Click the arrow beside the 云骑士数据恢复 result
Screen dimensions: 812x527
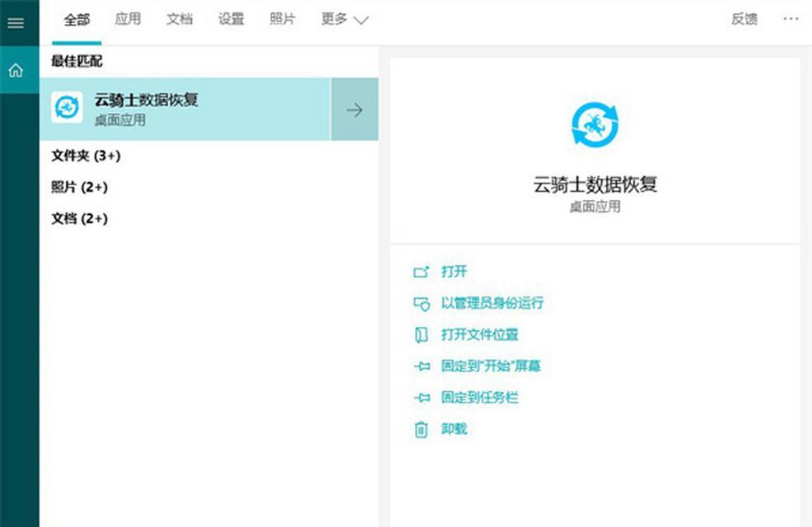(x=355, y=110)
